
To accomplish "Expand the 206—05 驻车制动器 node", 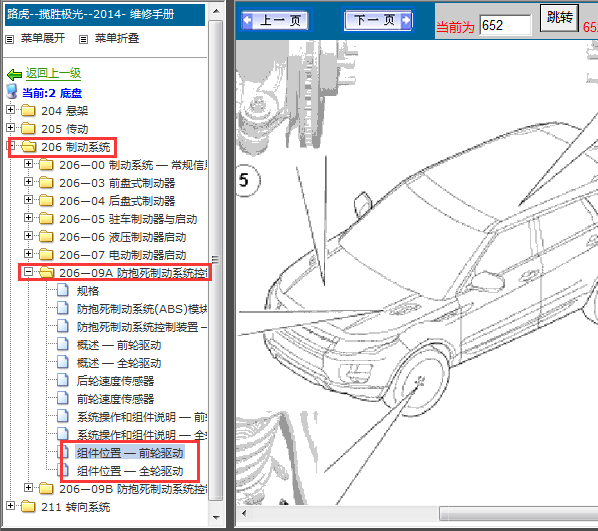I will click(28, 217).
